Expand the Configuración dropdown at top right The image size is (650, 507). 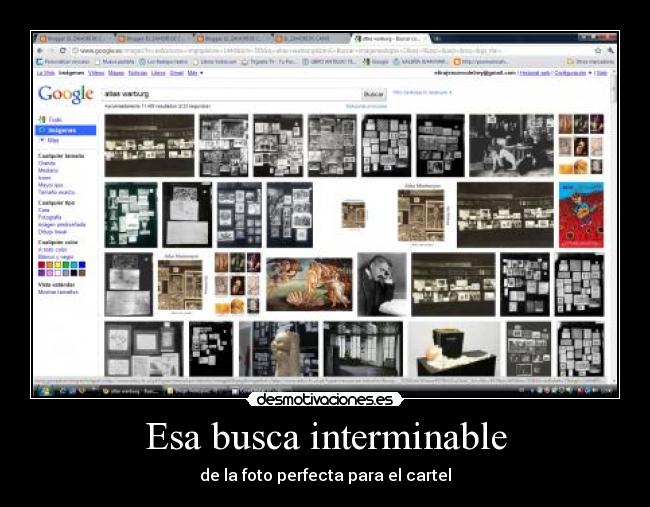click(x=573, y=73)
